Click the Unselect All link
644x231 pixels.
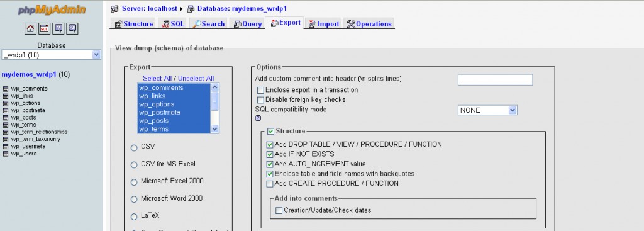(196, 79)
